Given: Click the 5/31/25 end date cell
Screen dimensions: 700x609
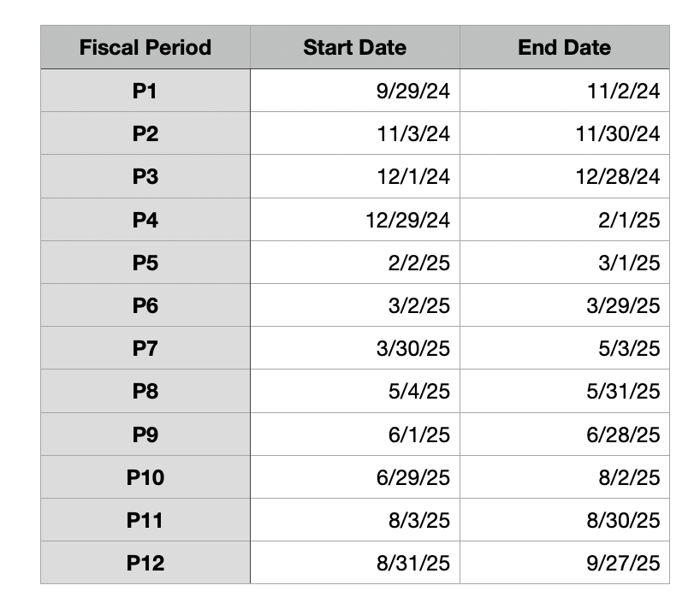Looking at the screenshot, I should coord(565,391).
